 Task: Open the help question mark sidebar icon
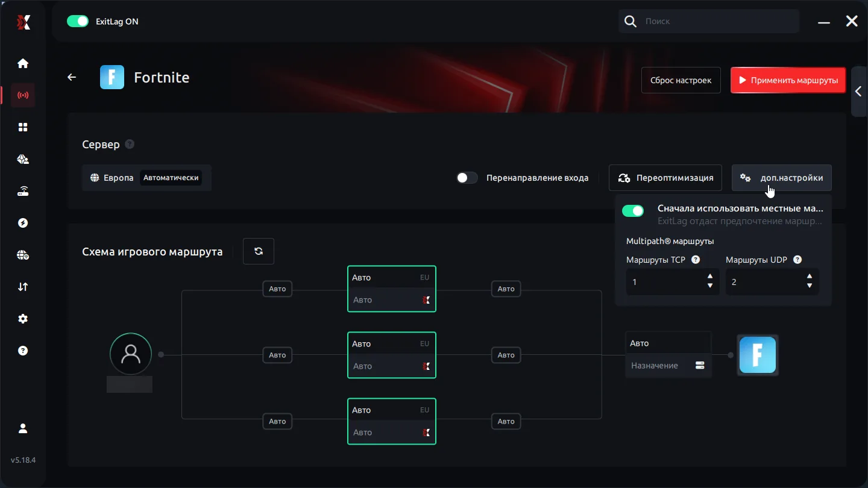[x=23, y=351]
